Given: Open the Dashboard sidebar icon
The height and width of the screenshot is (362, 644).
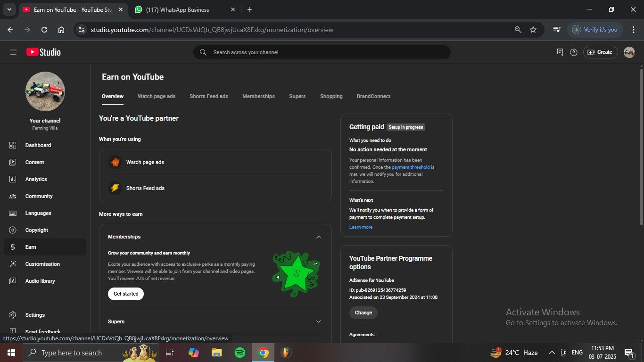Looking at the screenshot, I should point(13,145).
